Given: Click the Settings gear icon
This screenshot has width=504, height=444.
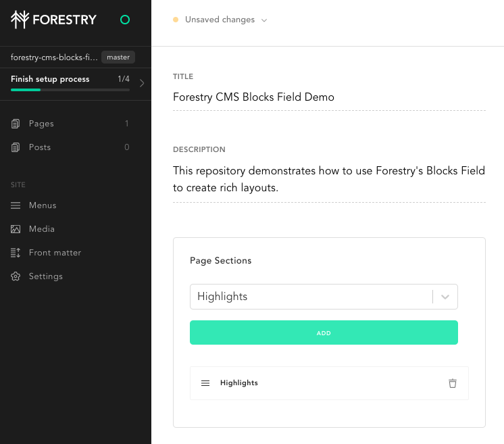Looking at the screenshot, I should (16, 276).
